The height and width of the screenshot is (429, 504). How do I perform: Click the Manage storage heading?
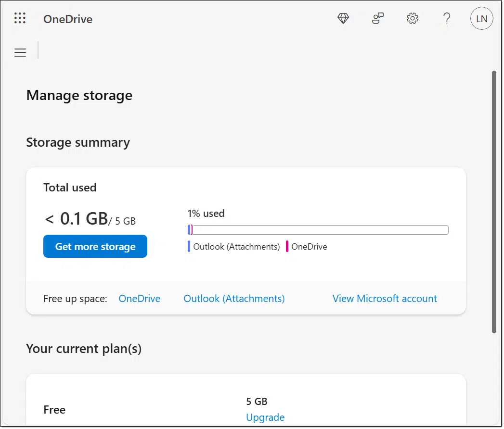tap(79, 95)
